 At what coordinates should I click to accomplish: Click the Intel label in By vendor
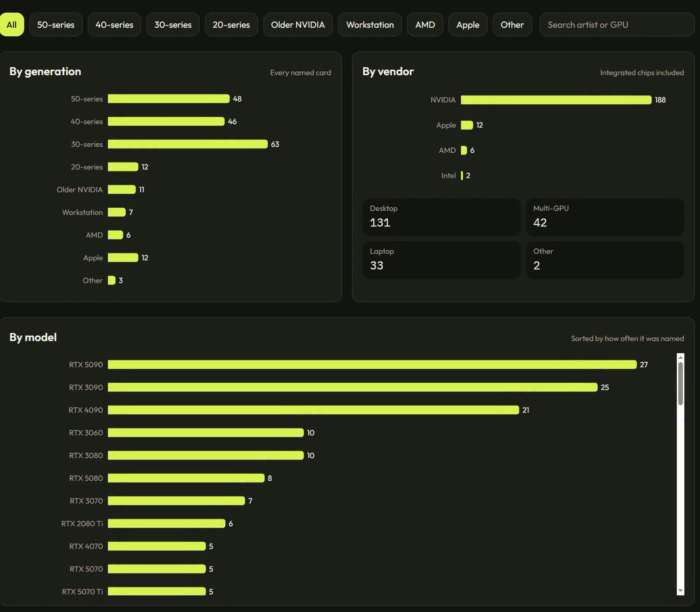coord(448,175)
